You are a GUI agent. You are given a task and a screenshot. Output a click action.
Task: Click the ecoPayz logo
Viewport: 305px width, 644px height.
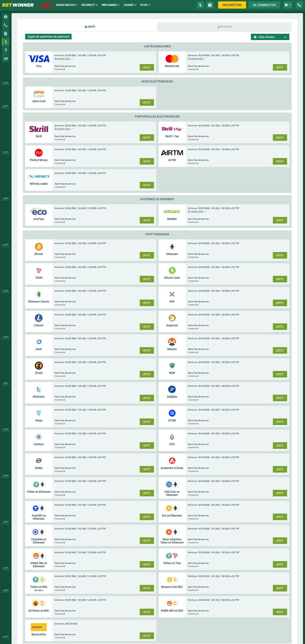click(x=39, y=212)
